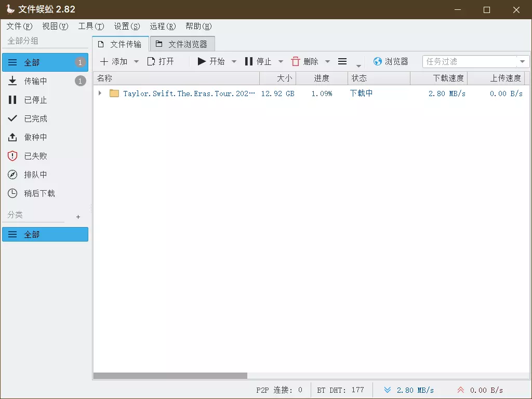Select Queued (排队中) compass item in sidebar
Image resolution: width=532 pixels, height=399 pixels.
(35, 175)
